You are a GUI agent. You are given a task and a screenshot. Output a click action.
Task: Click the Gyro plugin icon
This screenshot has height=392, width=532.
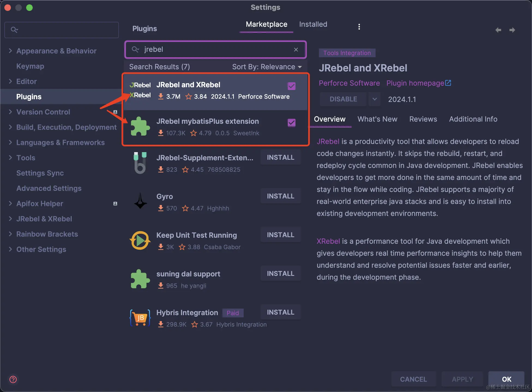click(140, 201)
